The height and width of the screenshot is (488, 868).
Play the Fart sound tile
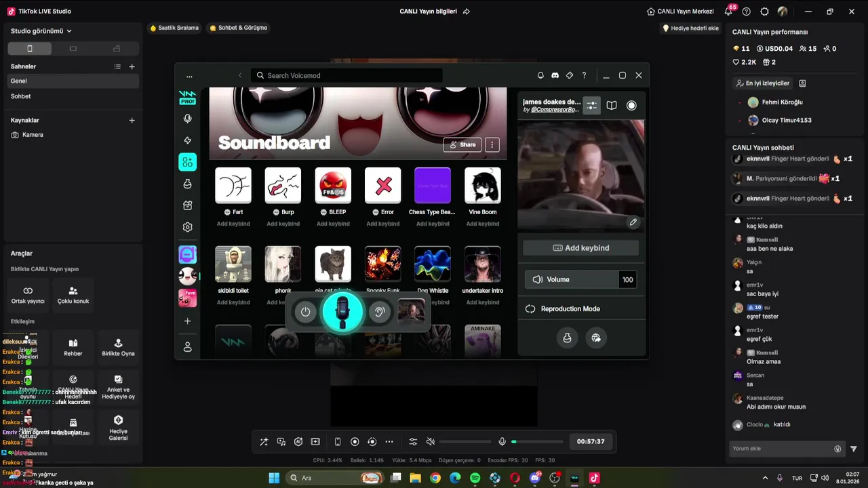(233, 185)
